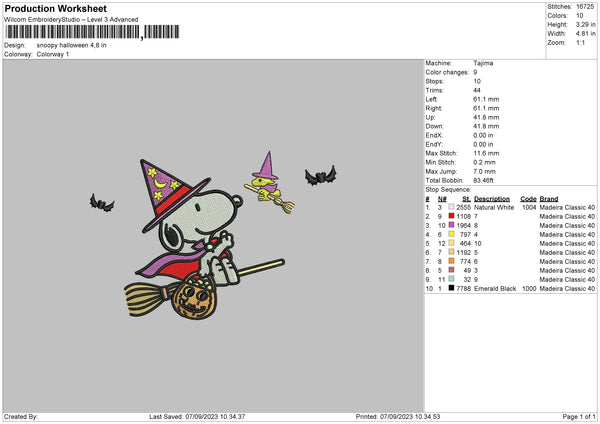Click the stitch count 7788
This screenshot has width=600, height=424.
click(x=463, y=289)
